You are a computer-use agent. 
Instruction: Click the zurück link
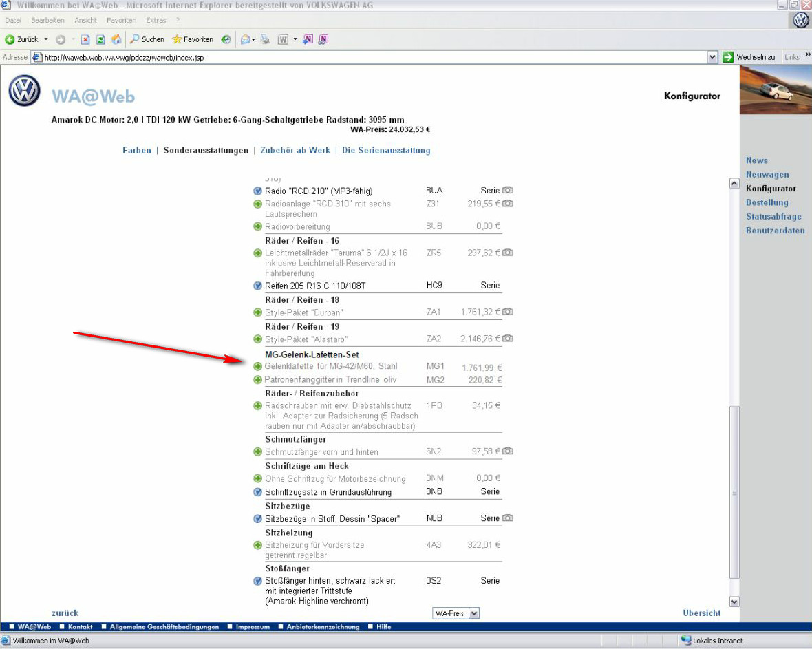(65, 613)
